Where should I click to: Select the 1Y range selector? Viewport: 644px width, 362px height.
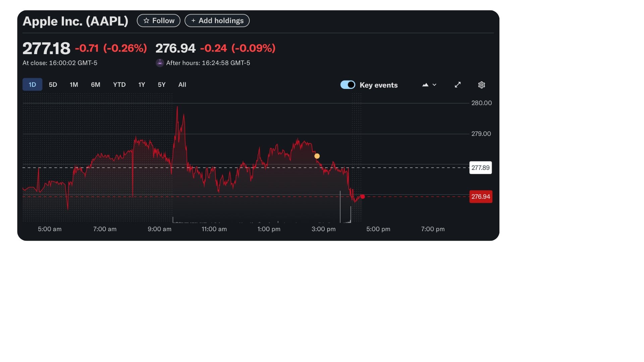coord(141,84)
